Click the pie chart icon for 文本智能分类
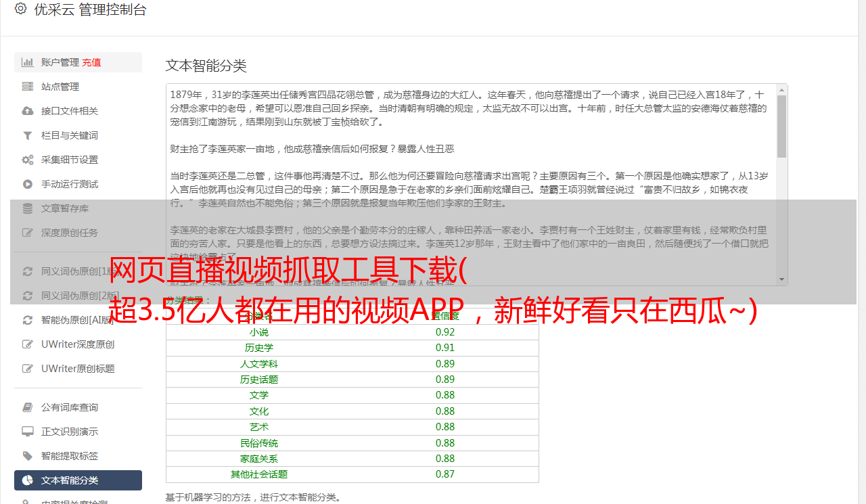Viewport: 866px width, 504px height. point(27,480)
